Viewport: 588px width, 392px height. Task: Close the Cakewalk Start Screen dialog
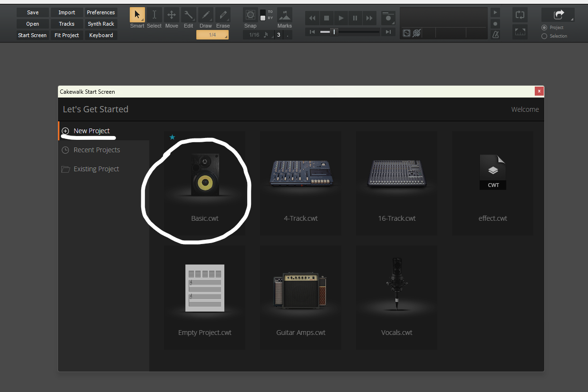pos(539,91)
